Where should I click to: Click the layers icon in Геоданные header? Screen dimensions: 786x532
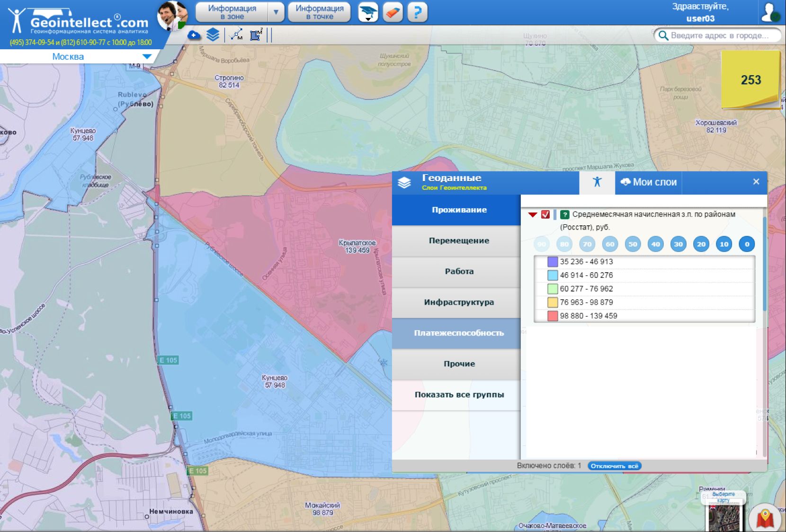point(404,183)
